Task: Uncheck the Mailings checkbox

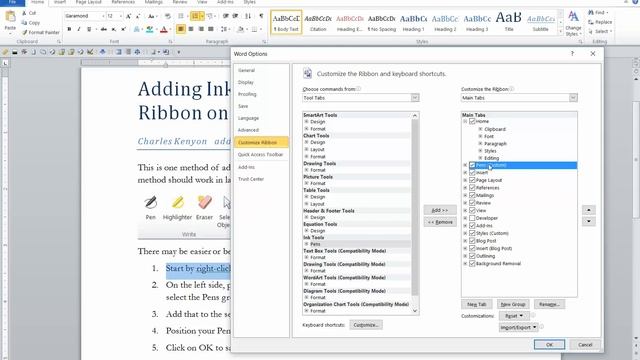Action: (x=472, y=195)
